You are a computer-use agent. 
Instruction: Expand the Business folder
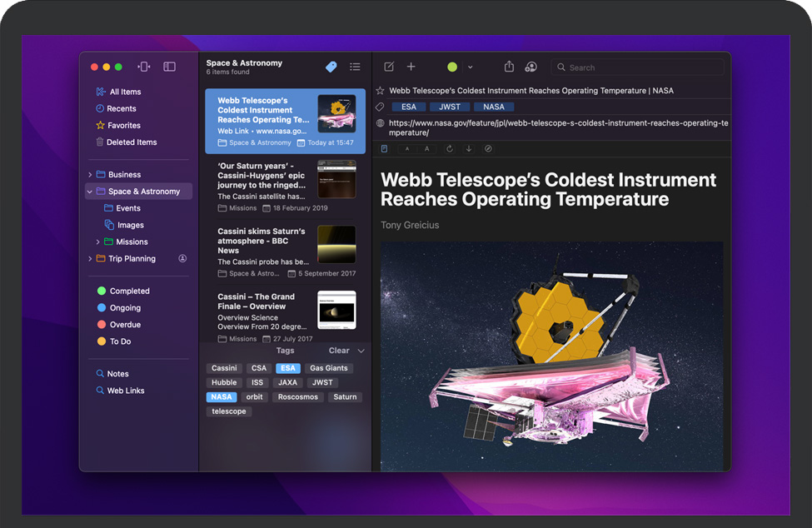[x=90, y=175]
